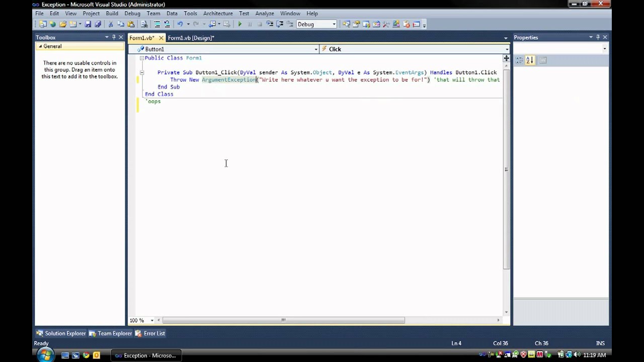
Task: Open the undo history dropdown arrow
Action: pyautogui.click(x=188, y=24)
